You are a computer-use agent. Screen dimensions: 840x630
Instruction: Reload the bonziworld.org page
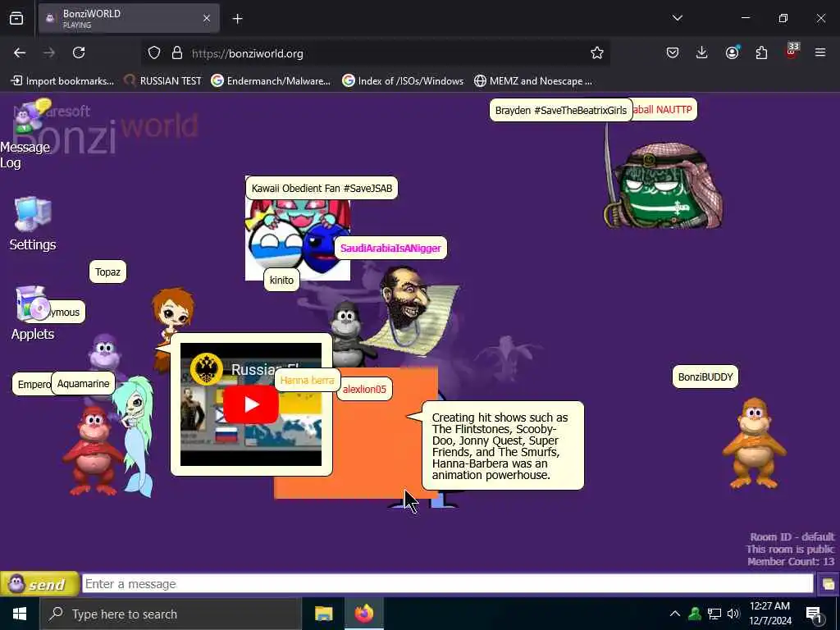(x=79, y=53)
